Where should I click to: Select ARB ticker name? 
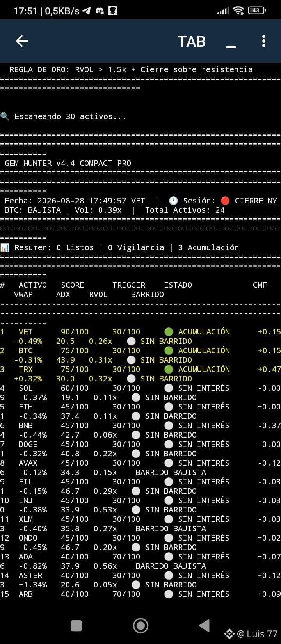[x=26, y=594]
